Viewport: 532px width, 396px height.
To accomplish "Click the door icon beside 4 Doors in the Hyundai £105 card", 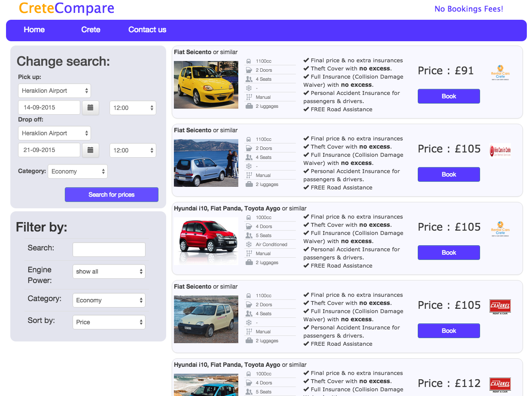I will pyautogui.click(x=249, y=226).
